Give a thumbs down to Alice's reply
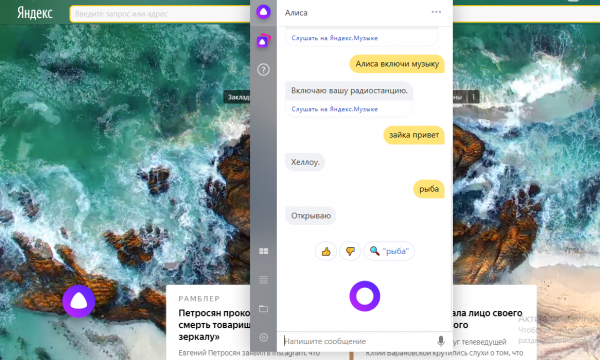Viewport: 600px width, 360px height. click(x=350, y=251)
